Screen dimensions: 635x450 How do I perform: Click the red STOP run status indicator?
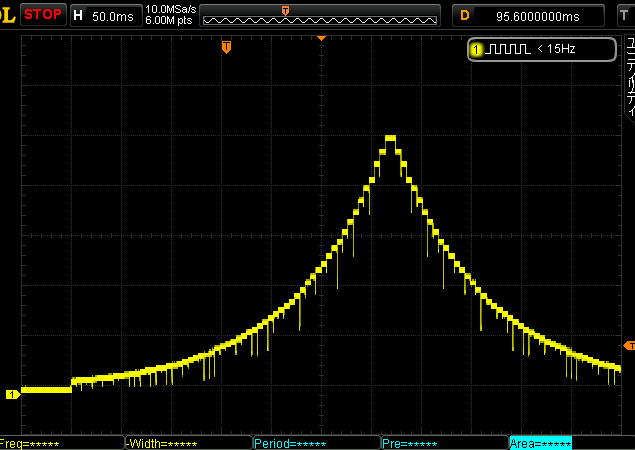coord(43,15)
